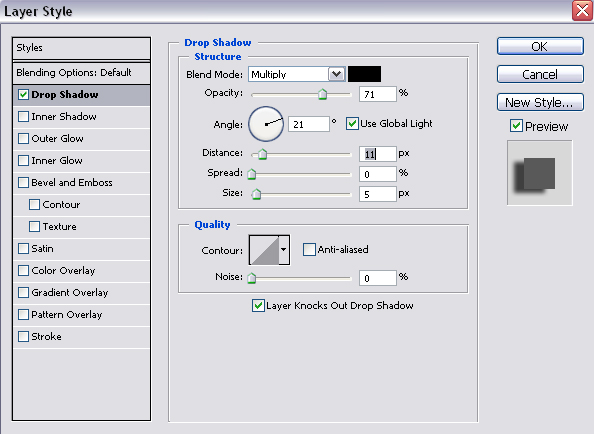This screenshot has width=594, height=434.
Task: Open the Contour picker dropdown arrow
Action: [284, 250]
